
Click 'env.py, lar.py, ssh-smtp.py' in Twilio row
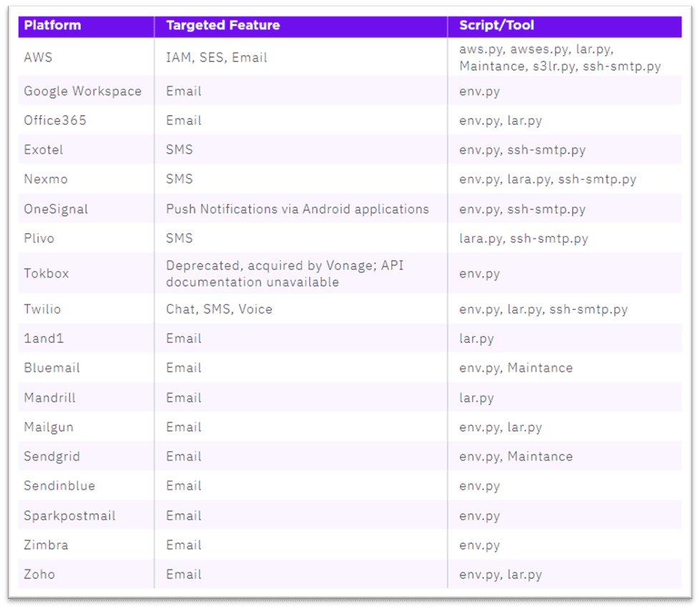(x=543, y=309)
